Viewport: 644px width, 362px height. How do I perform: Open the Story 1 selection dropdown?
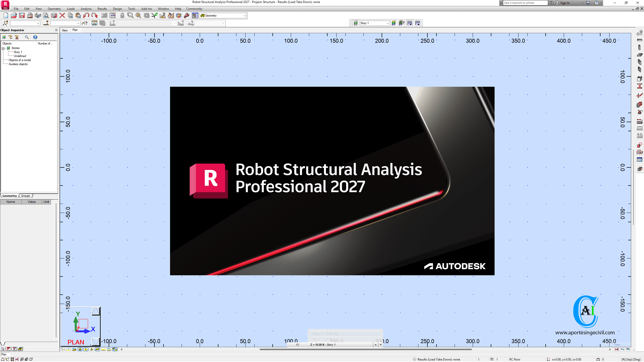(x=387, y=23)
